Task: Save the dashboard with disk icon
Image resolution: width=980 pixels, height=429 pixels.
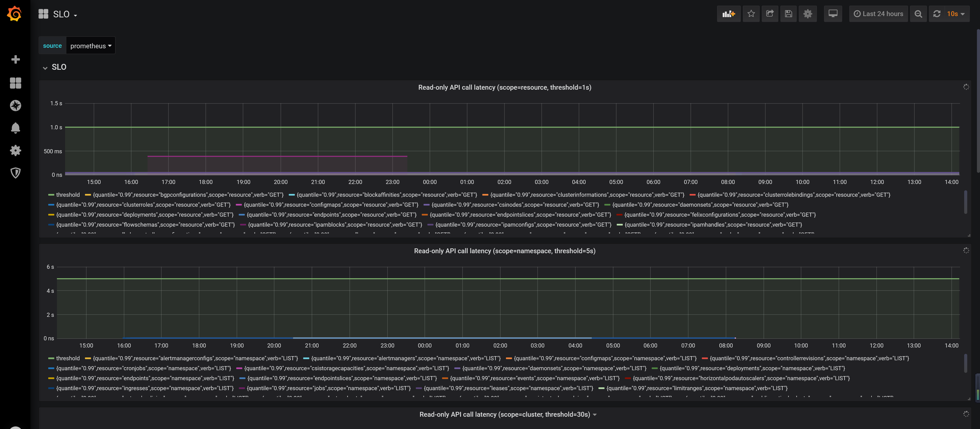Action: (x=788, y=14)
